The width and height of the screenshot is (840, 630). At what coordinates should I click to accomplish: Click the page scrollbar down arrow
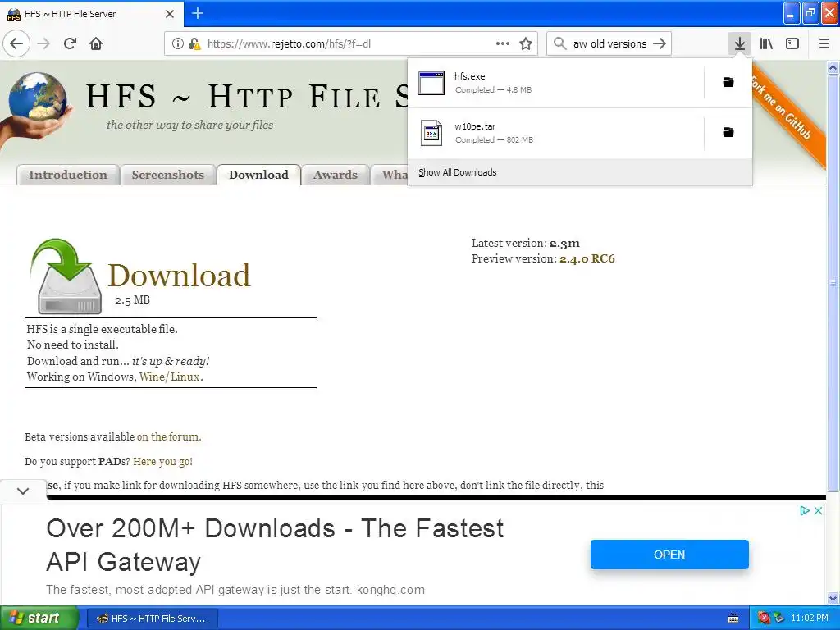833,598
